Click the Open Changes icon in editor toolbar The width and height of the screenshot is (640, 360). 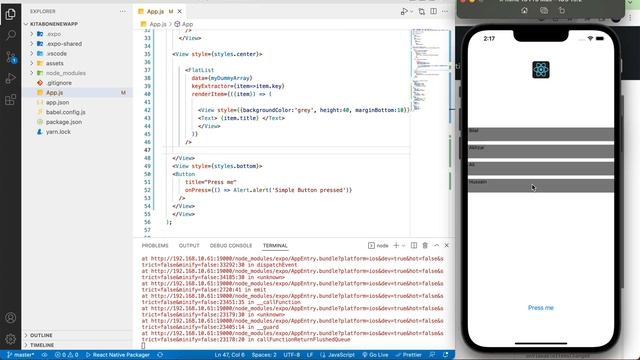pos(422,11)
